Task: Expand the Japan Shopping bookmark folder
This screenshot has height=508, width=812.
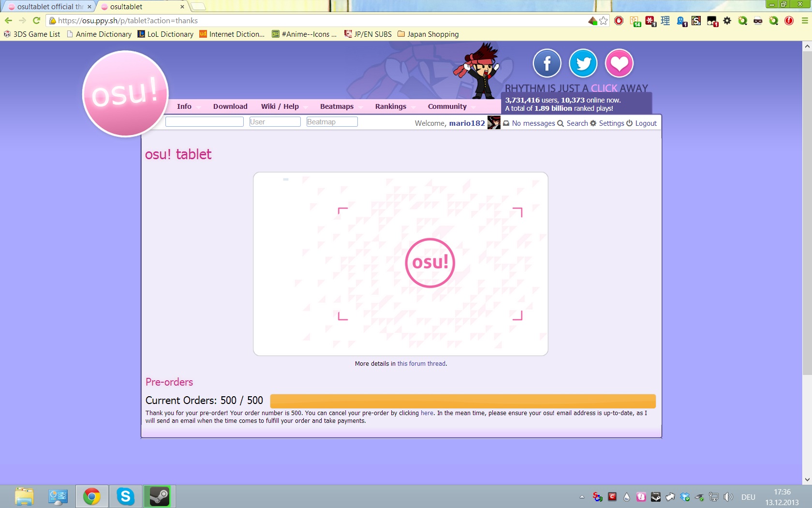Action: (428, 34)
